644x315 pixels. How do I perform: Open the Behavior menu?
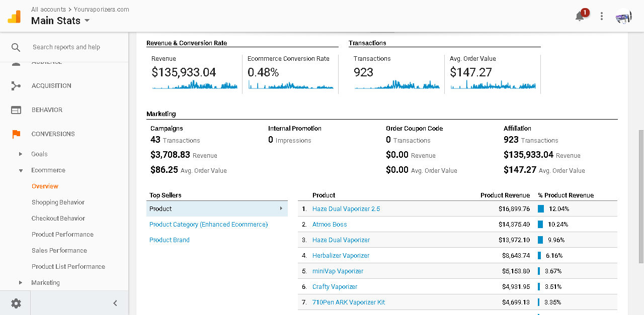[47, 110]
